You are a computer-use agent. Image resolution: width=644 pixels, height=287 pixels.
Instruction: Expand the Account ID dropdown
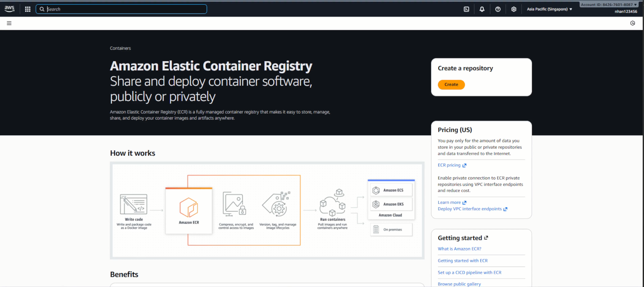609,5
